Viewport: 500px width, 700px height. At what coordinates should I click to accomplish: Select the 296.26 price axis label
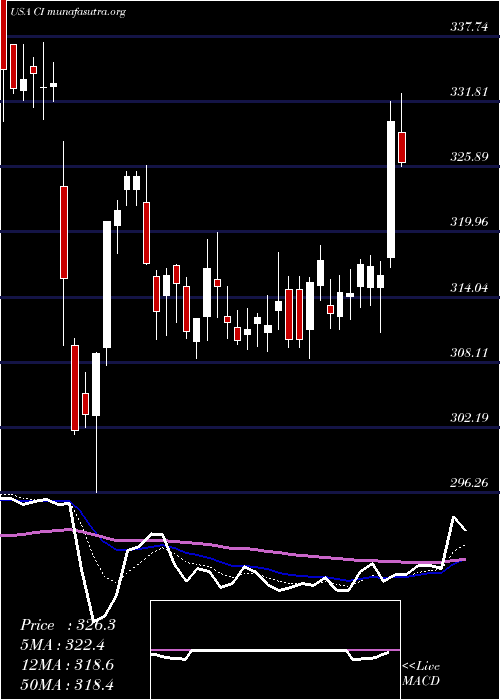pos(470,483)
